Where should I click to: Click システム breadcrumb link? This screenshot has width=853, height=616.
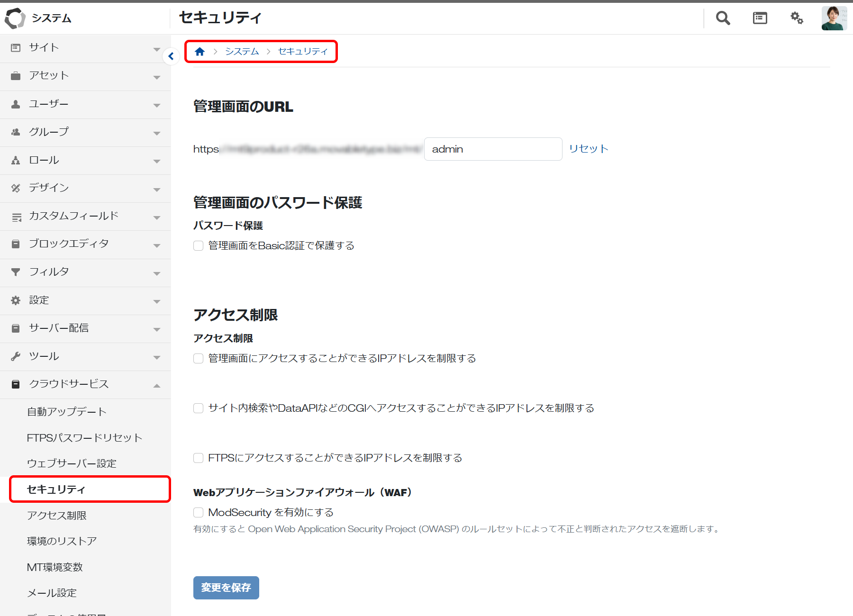[242, 51]
